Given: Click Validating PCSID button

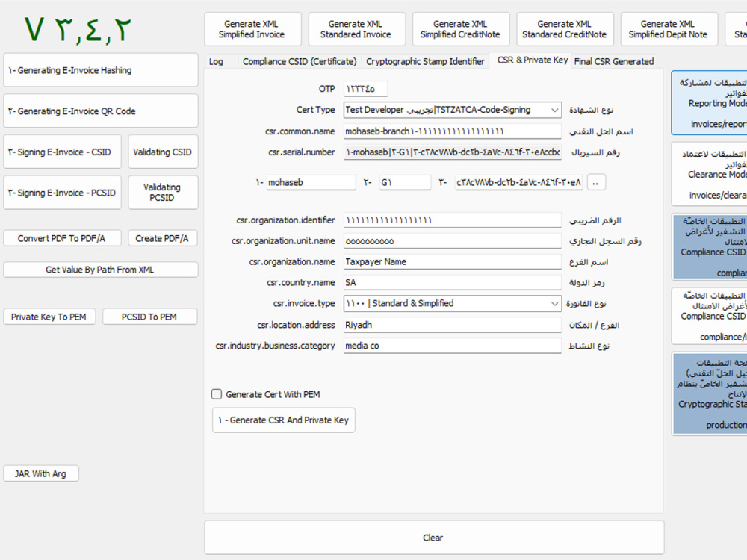Looking at the screenshot, I should click(163, 193).
